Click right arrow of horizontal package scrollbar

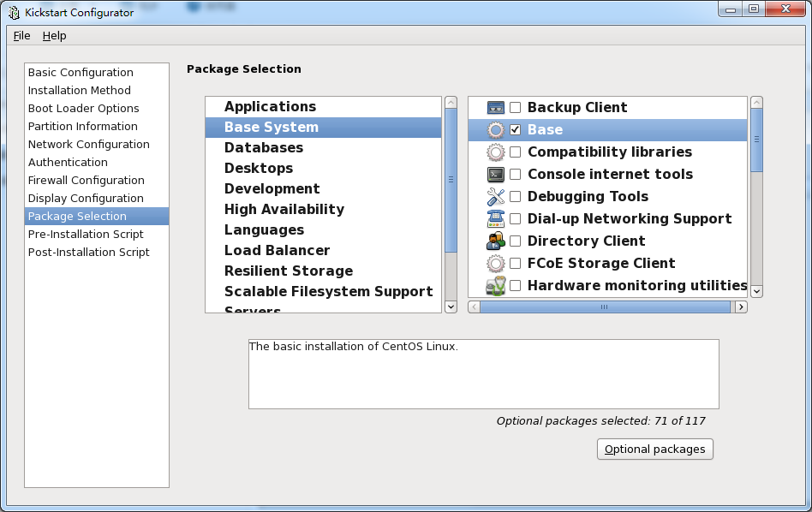tap(741, 307)
